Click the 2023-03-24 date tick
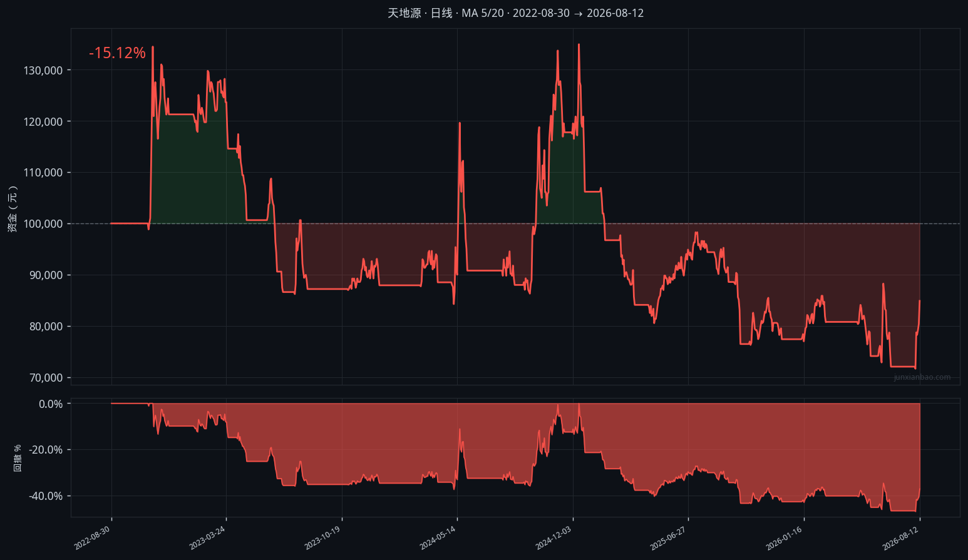This screenshot has height=560, width=968. (x=207, y=538)
